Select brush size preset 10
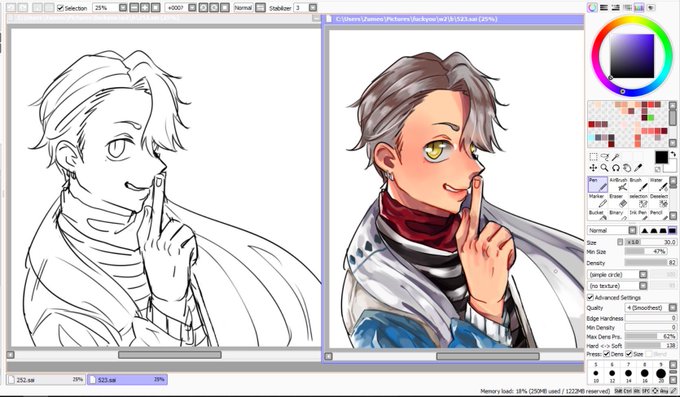This screenshot has height=397, width=680. (596, 374)
